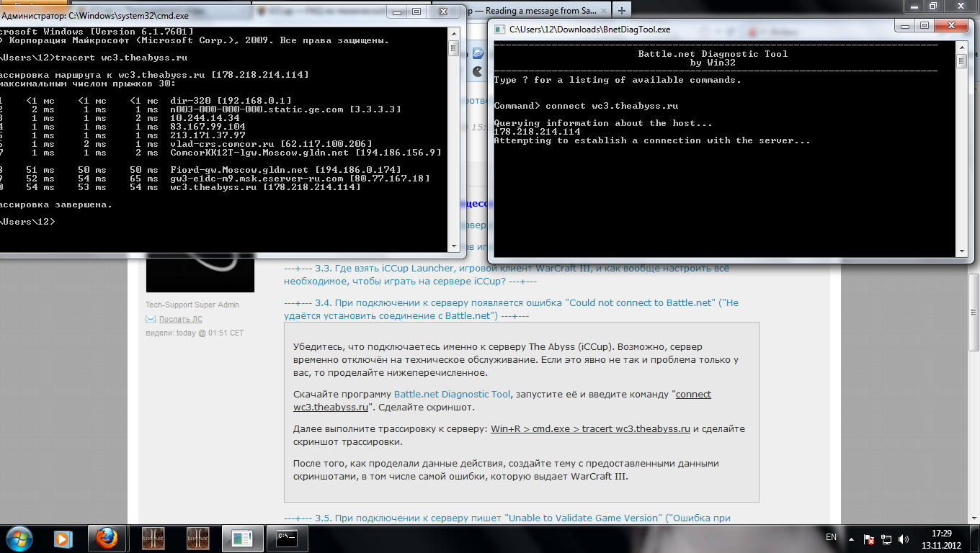Switch to Firefox in the taskbar
Image resolution: width=980 pixels, height=553 pixels.
107,538
